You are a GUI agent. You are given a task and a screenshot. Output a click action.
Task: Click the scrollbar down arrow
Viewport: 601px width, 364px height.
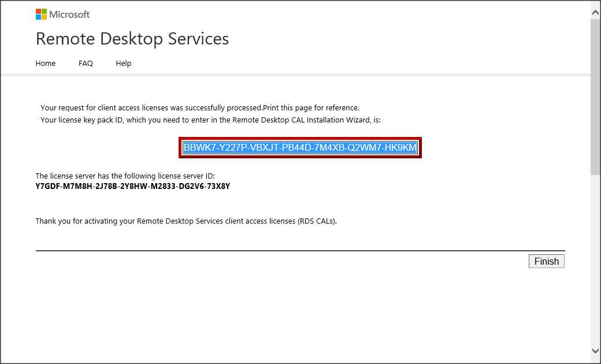pyautogui.click(x=595, y=351)
